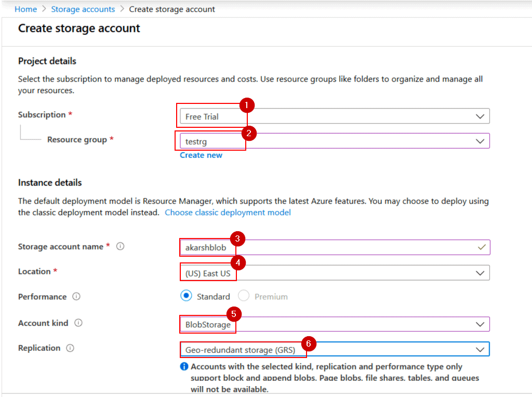The width and height of the screenshot is (532, 397).
Task: Click info icon next to Storage account name
Action: tap(120, 247)
